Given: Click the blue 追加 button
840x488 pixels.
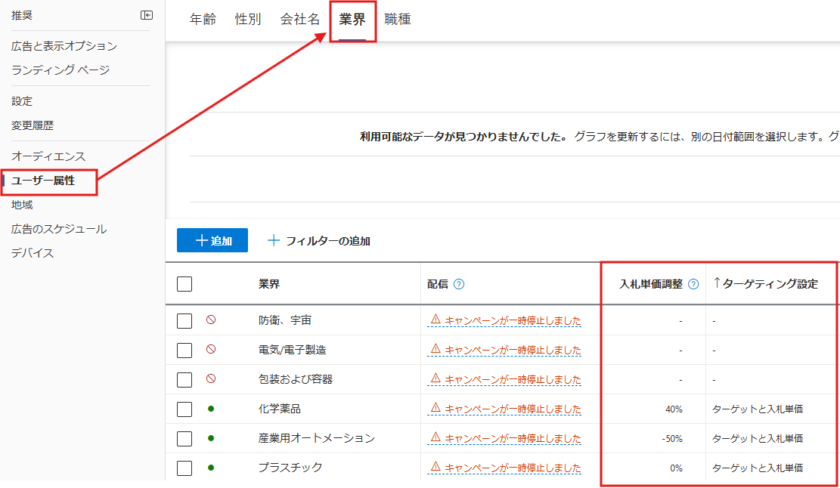Looking at the screenshot, I should coord(212,241).
